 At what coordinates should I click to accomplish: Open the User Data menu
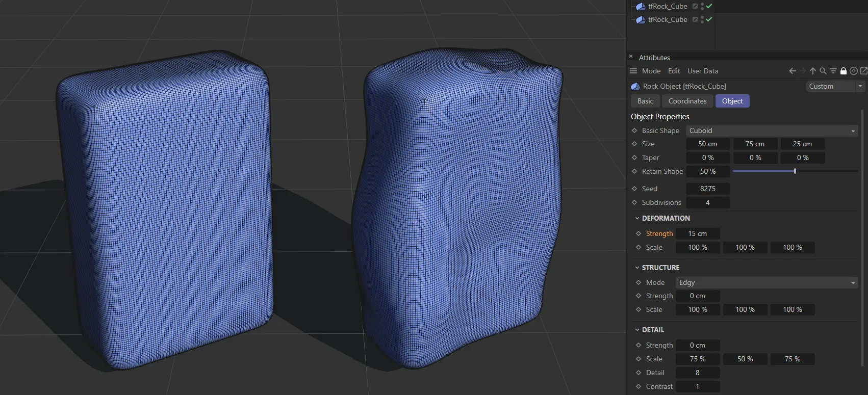pos(703,71)
